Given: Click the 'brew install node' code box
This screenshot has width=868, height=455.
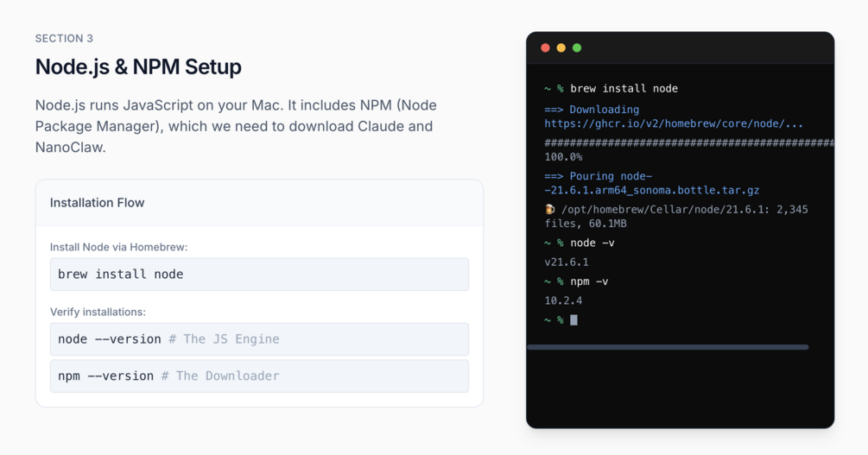Looking at the screenshot, I should (259, 274).
